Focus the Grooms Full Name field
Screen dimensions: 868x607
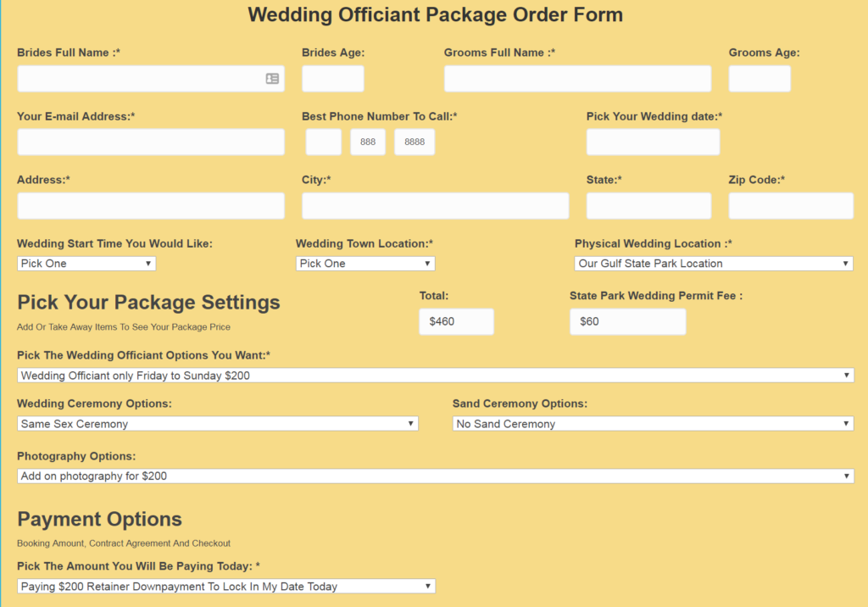[x=577, y=79]
